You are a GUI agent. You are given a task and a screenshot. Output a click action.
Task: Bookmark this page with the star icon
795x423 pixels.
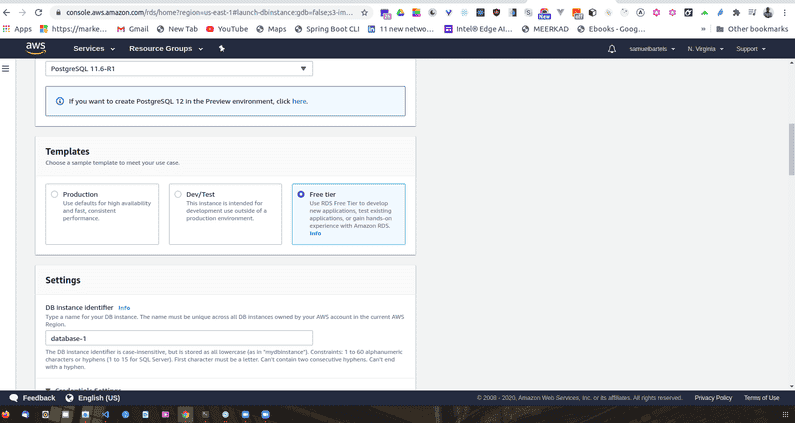pos(364,12)
